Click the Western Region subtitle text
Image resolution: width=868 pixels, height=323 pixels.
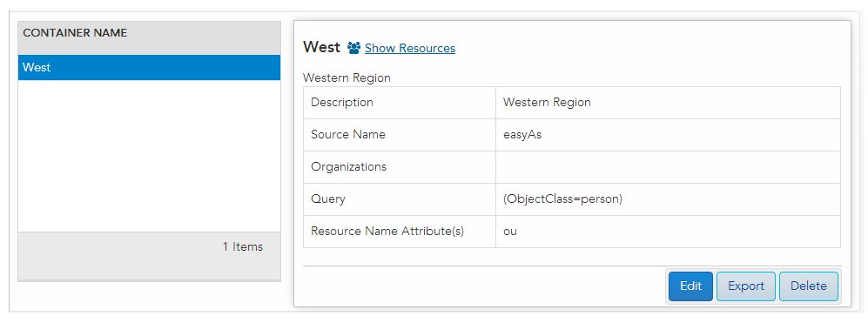347,78
